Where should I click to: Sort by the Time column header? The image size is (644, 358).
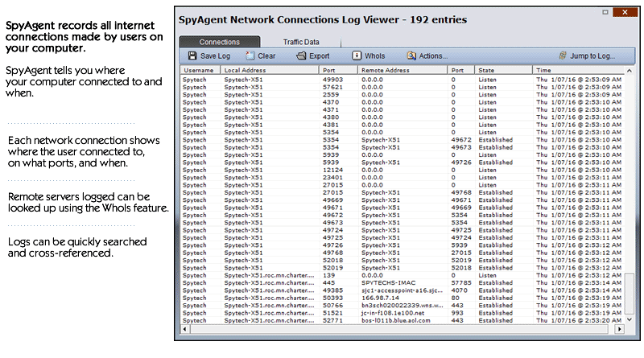(578, 70)
